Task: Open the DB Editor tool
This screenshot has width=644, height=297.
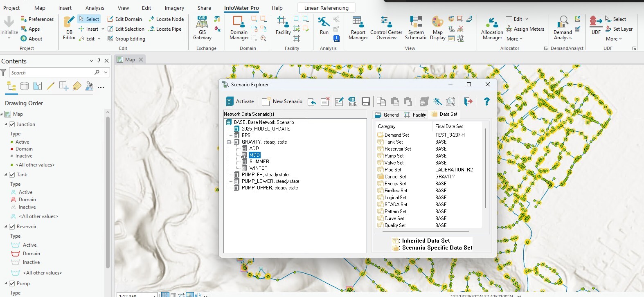Action: [69, 28]
